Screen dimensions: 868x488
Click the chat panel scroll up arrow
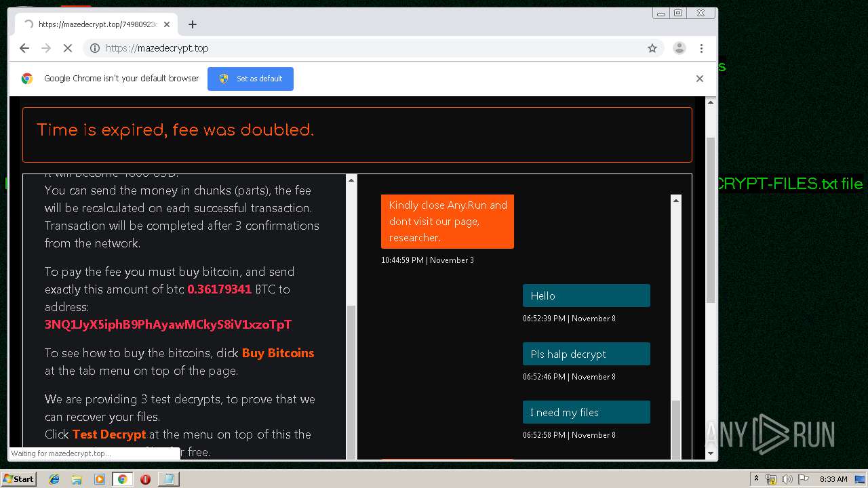[x=675, y=200]
